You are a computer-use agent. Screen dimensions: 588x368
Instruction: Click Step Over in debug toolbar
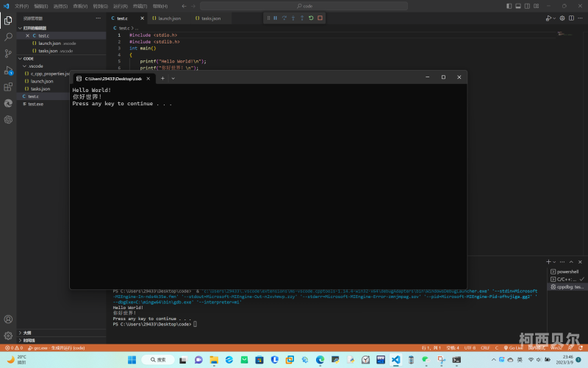[x=284, y=18]
